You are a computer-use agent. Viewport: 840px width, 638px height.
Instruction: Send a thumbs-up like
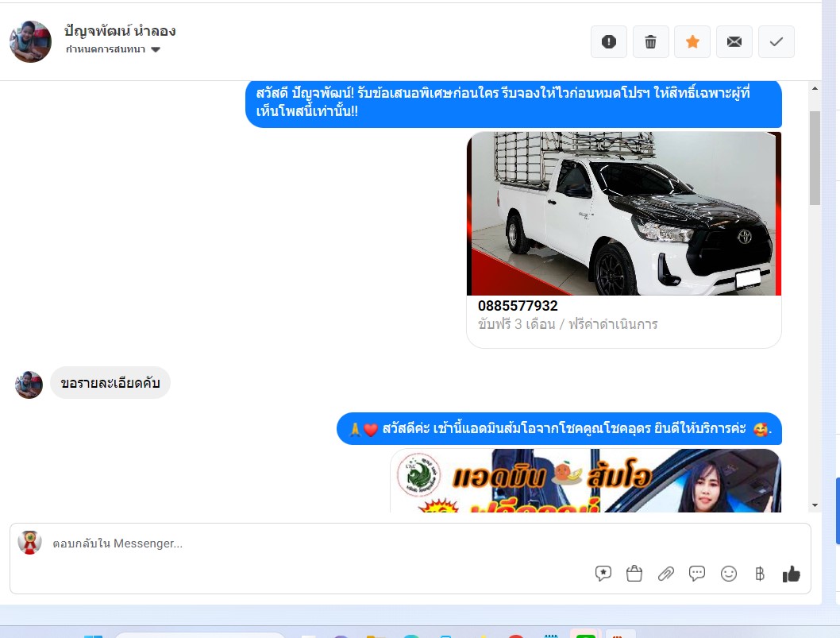[x=792, y=574]
